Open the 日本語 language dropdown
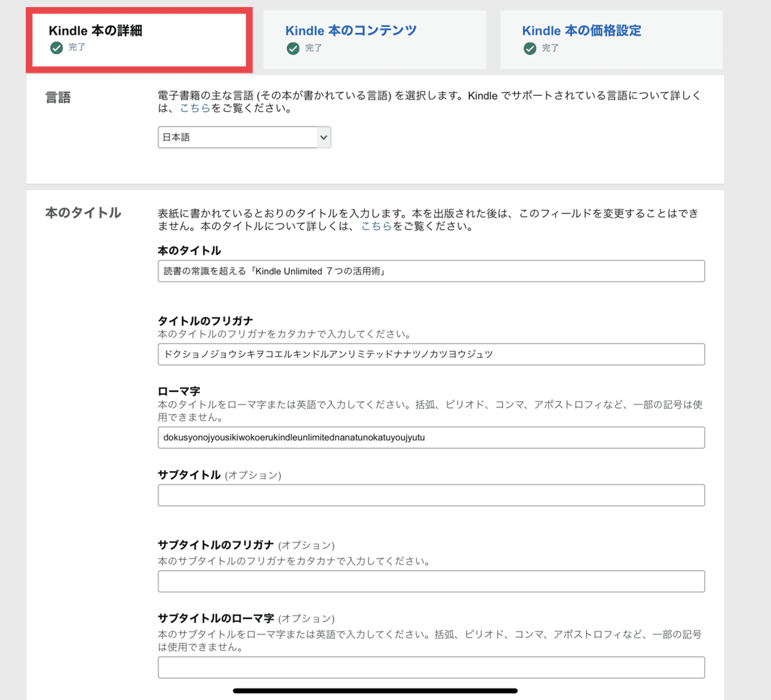 [x=245, y=137]
